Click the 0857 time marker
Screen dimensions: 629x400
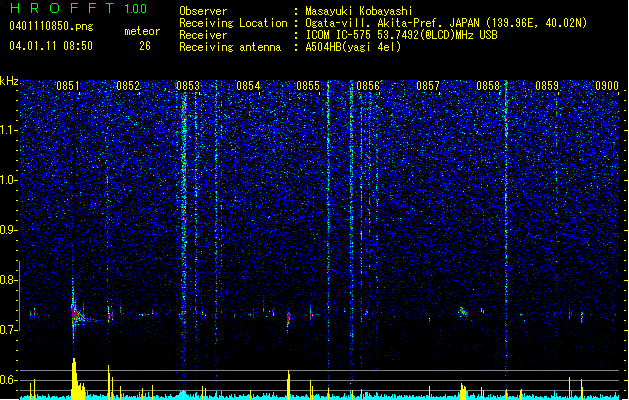coord(428,86)
